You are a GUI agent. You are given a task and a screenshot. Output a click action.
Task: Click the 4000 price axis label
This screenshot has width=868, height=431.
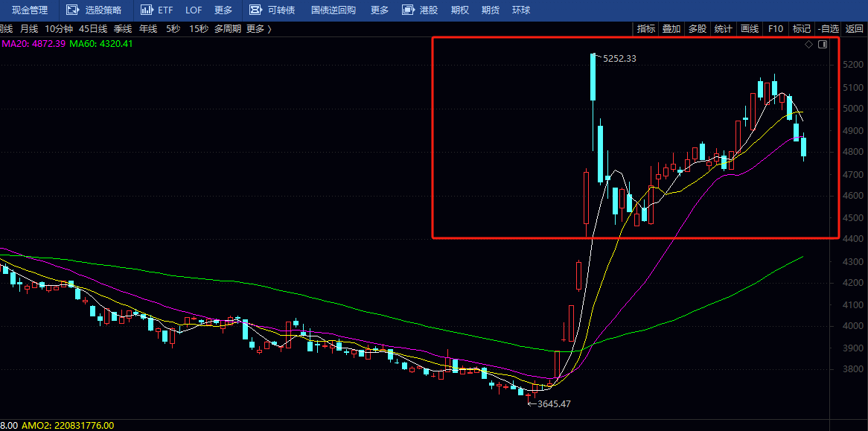[852, 327]
